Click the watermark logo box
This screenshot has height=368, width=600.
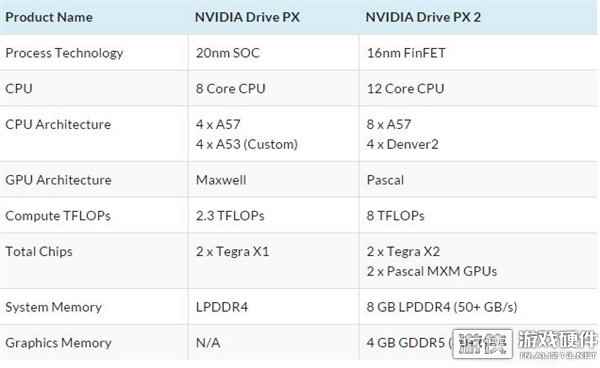click(x=482, y=344)
